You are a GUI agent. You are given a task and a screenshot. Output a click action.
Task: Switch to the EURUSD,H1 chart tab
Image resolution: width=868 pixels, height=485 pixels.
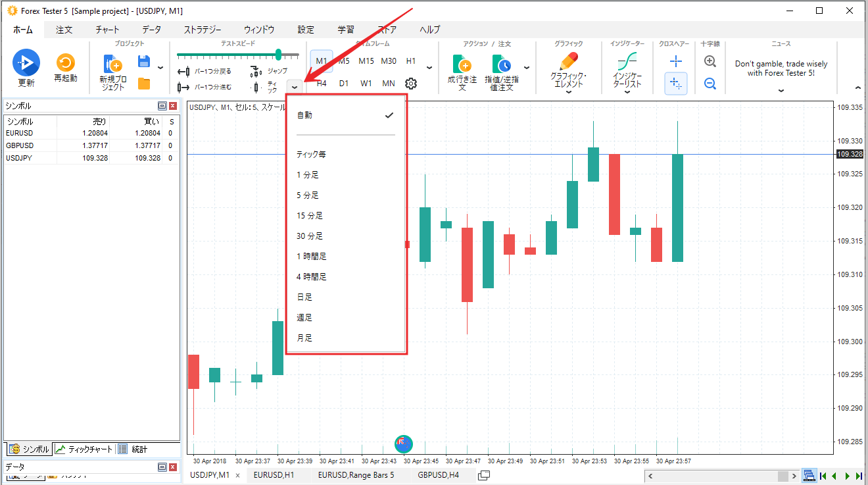click(x=274, y=475)
